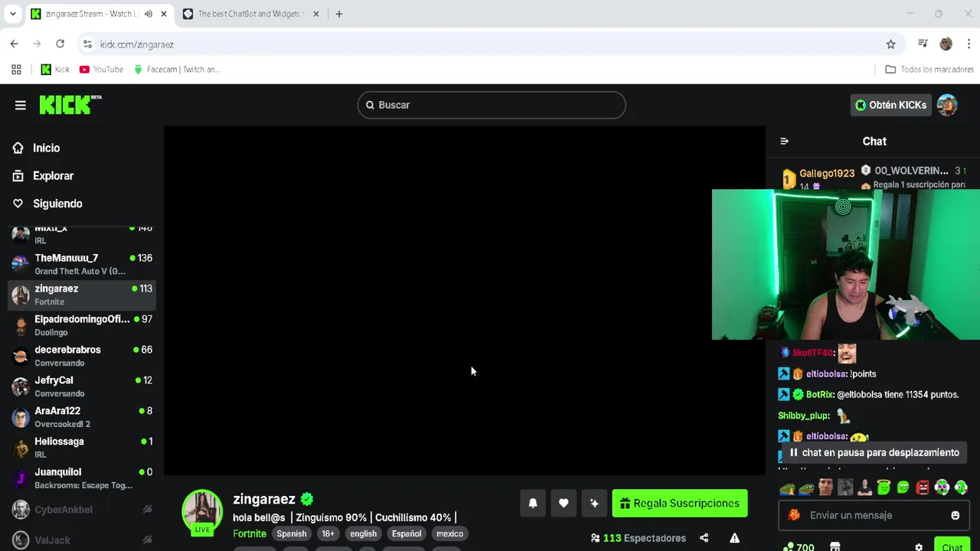Click the Español tag
This screenshot has width=980, height=551.
pyautogui.click(x=407, y=533)
